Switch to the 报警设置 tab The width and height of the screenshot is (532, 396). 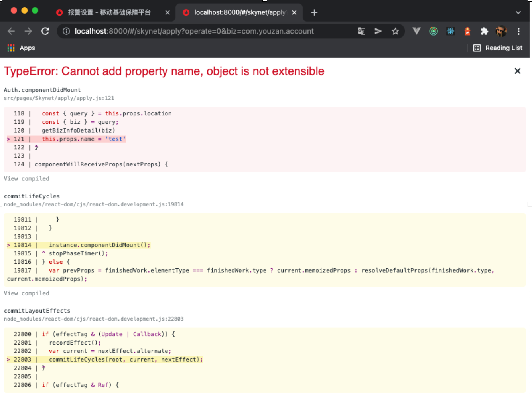click(109, 12)
